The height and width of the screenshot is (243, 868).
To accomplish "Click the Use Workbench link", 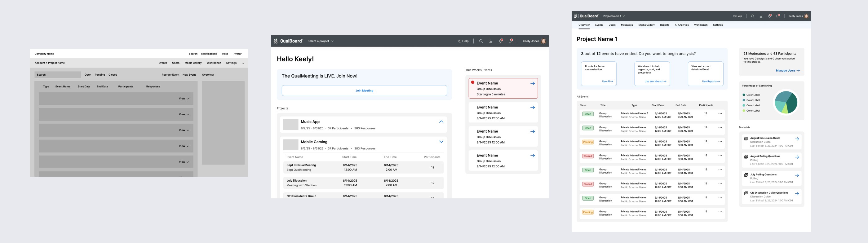I will point(655,82).
